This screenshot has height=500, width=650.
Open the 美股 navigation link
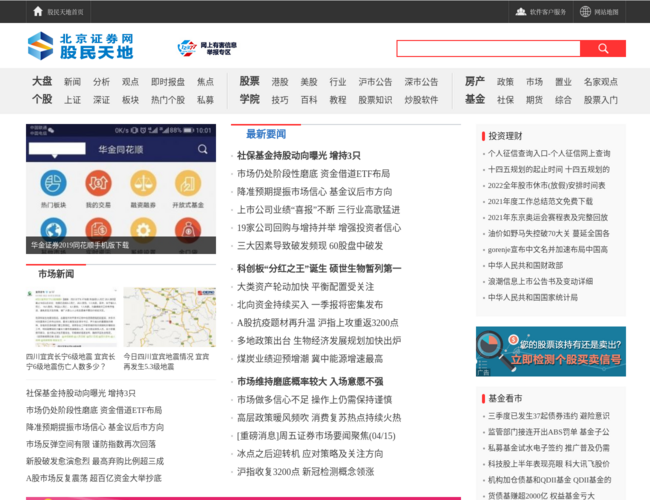(309, 82)
